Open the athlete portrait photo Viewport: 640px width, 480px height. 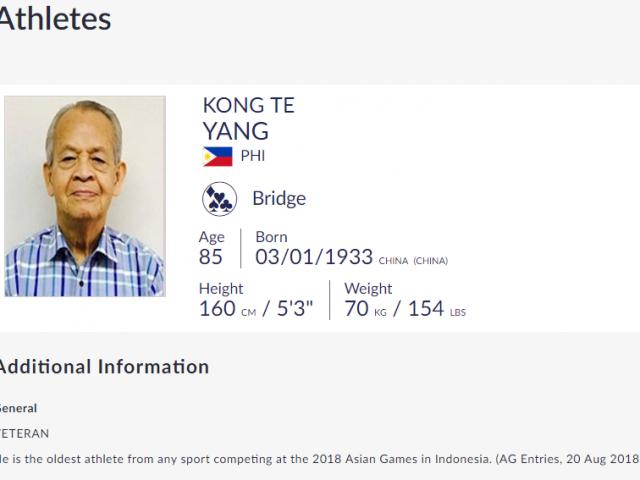85,196
